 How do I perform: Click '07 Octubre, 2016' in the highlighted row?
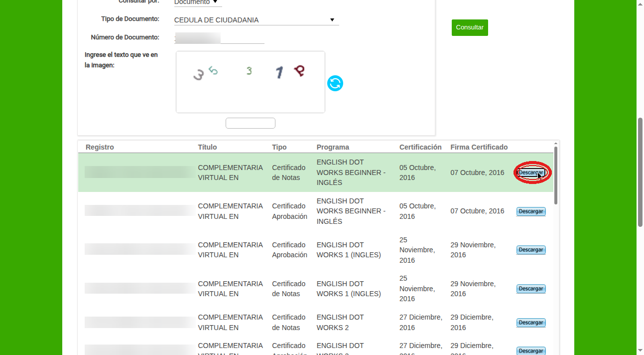[x=477, y=173]
